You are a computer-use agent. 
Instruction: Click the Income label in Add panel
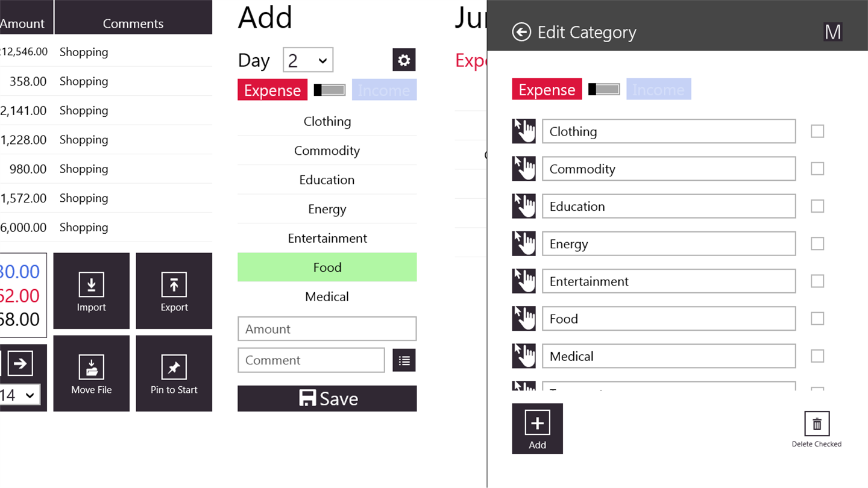[384, 90]
